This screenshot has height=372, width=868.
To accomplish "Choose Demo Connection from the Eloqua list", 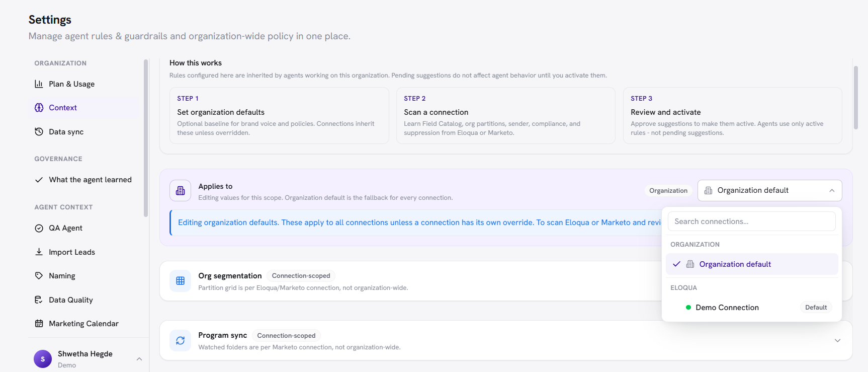I will click(752, 308).
